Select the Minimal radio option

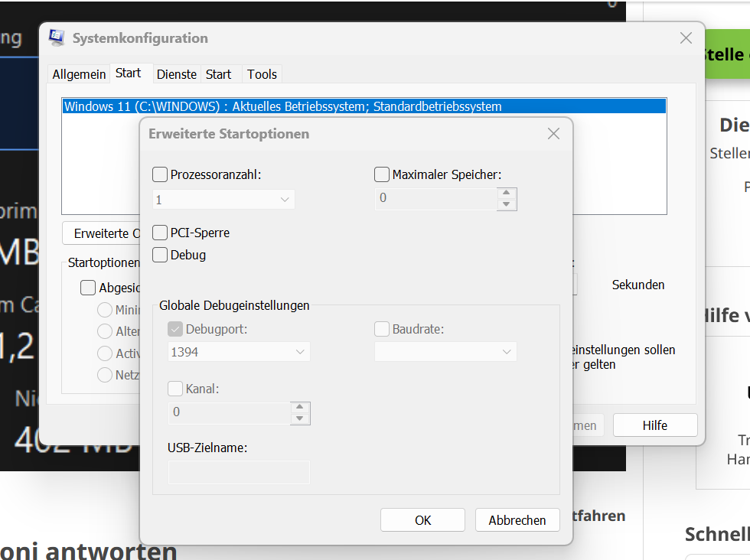tap(105, 310)
